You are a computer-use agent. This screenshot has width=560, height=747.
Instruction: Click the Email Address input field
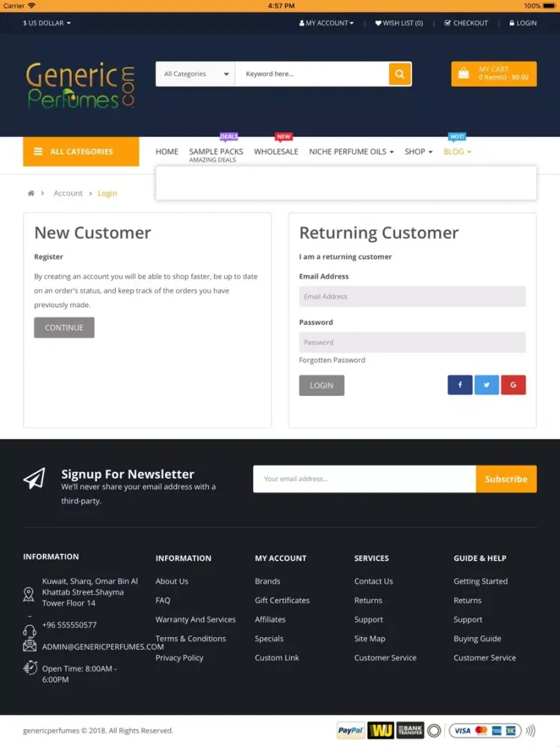(x=412, y=297)
